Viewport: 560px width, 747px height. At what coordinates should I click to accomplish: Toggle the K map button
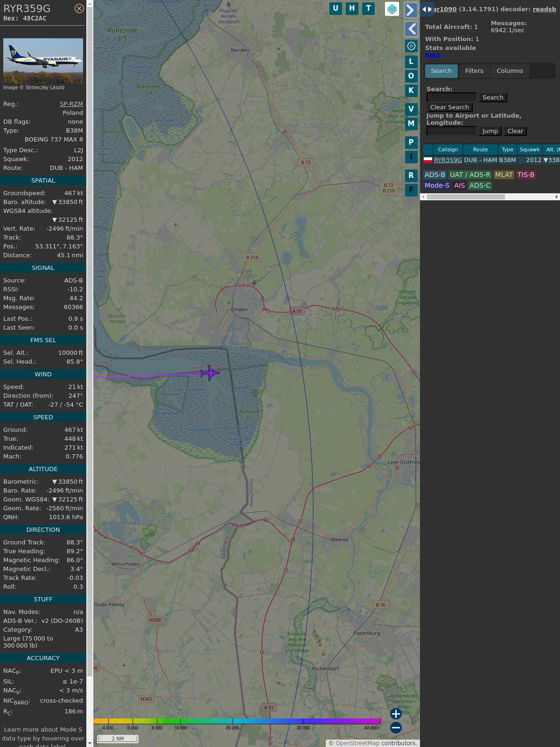coord(411,90)
